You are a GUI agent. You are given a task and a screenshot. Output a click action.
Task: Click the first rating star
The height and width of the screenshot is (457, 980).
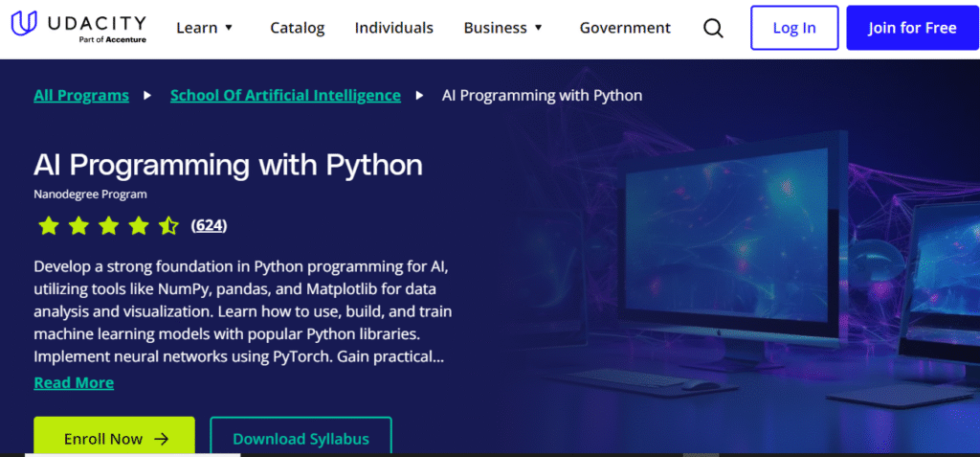tap(48, 225)
